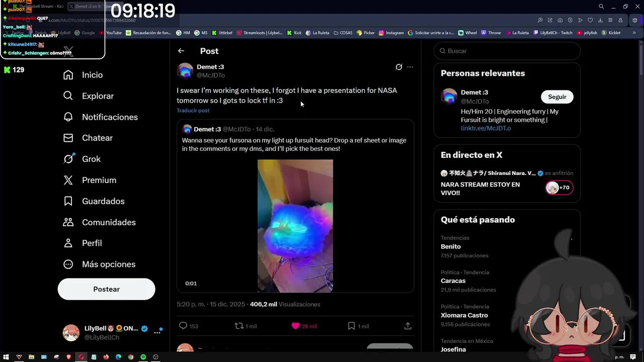Open the LilyBell account switcher dots
Viewport: 644px width, 362px height.
point(157,332)
